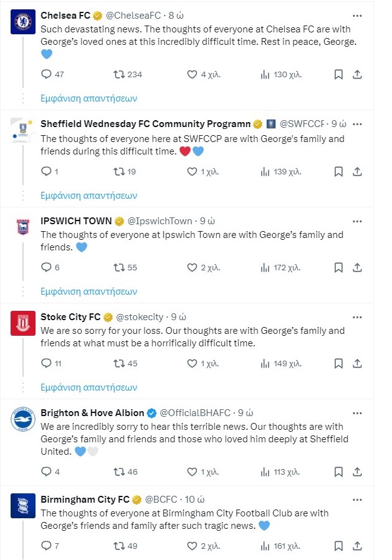
Task: Open the Chelsea FC profile avatar
Action: pyautogui.click(x=23, y=22)
